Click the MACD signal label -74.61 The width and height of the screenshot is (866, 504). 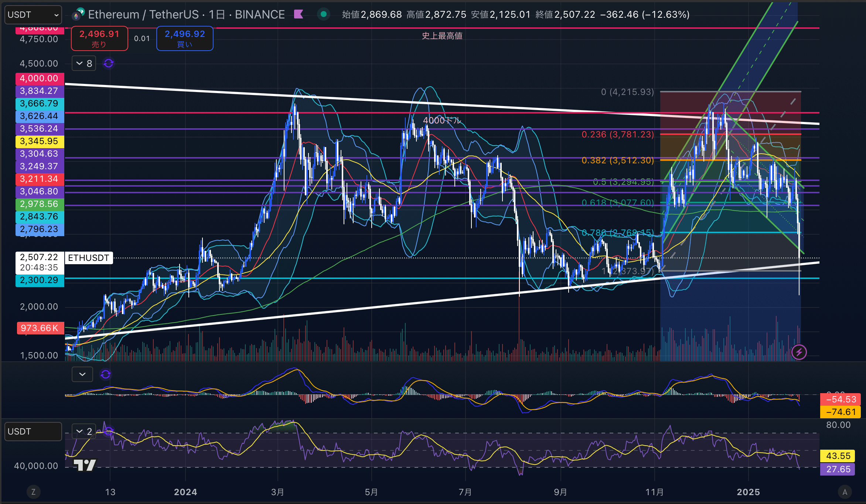[x=841, y=412]
